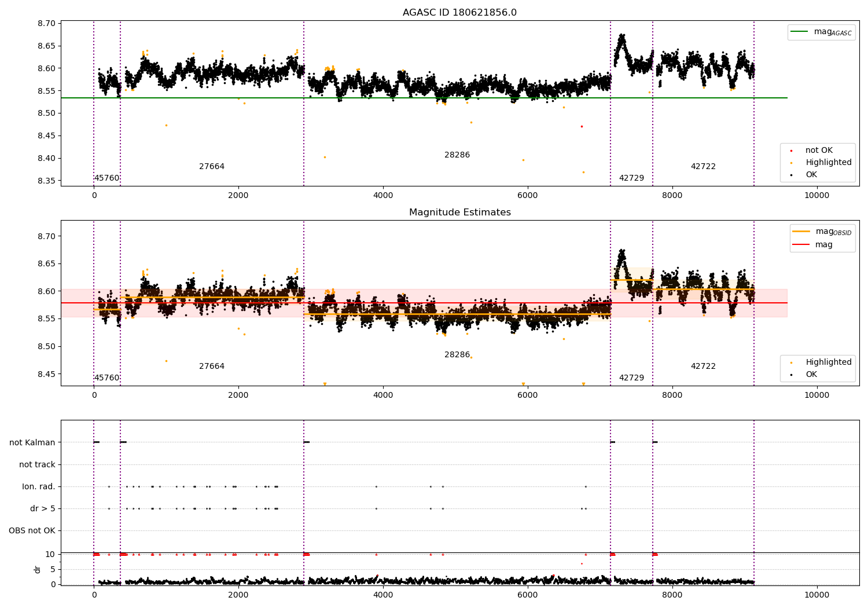This screenshot has width=868, height=608.
Task: Click observation label 42729 in Magnitude Estimates plot
Action: point(631,378)
